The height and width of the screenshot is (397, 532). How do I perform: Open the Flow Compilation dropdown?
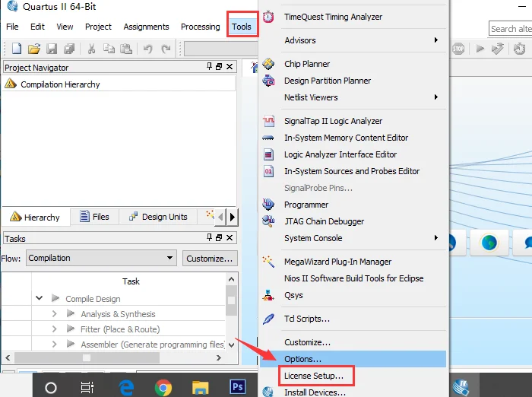point(101,258)
